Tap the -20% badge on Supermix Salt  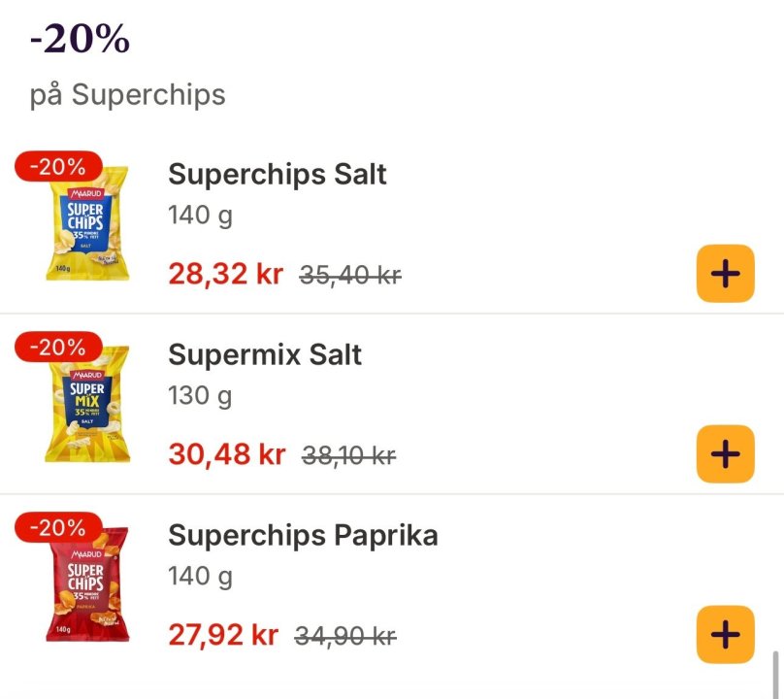57,347
